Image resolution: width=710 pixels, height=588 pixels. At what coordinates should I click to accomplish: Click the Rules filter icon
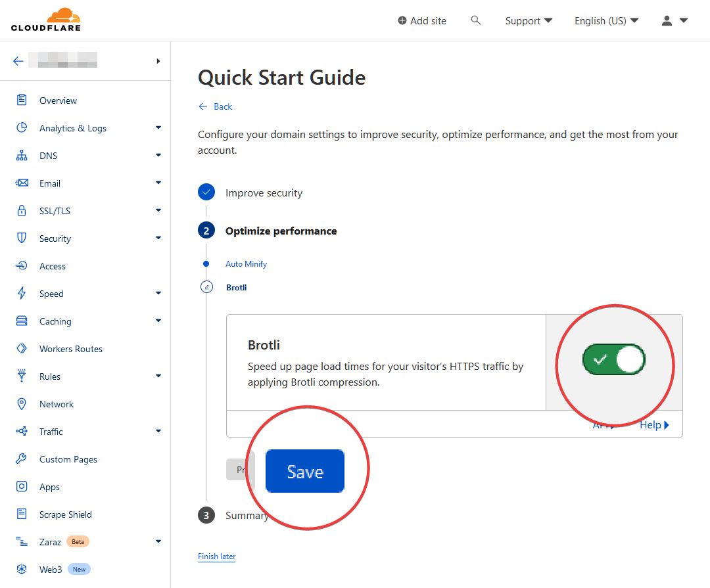[x=22, y=376]
